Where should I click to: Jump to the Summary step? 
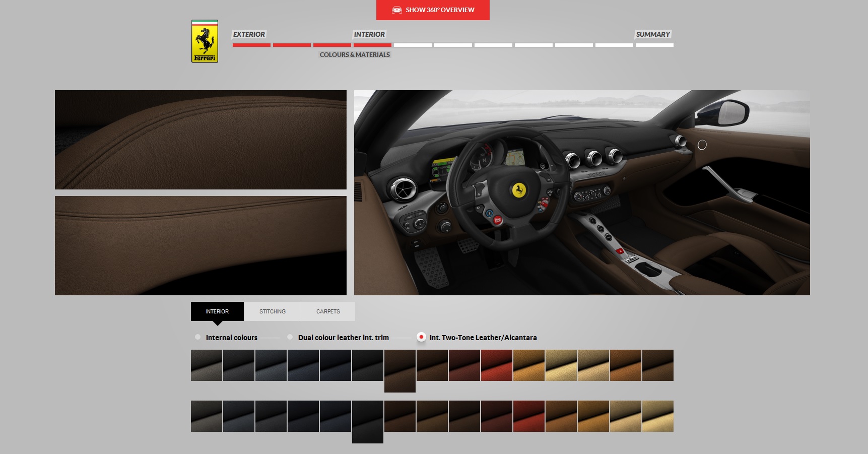653,34
